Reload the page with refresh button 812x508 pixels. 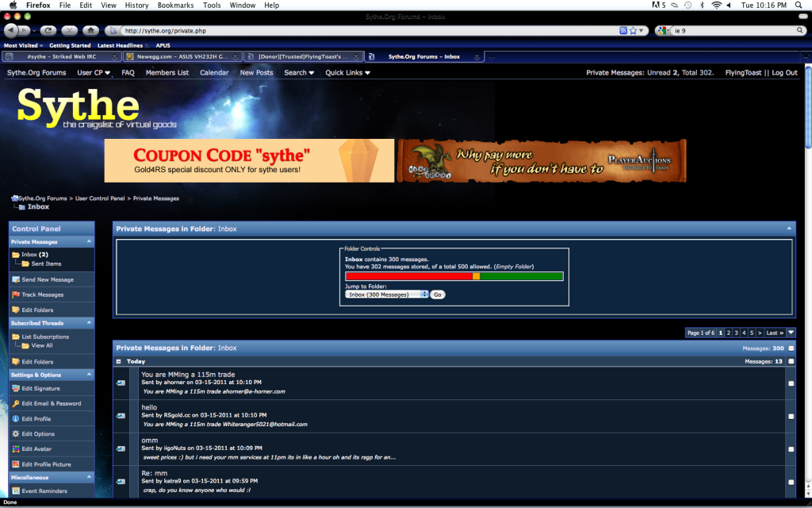pyautogui.click(x=48, y=31)
